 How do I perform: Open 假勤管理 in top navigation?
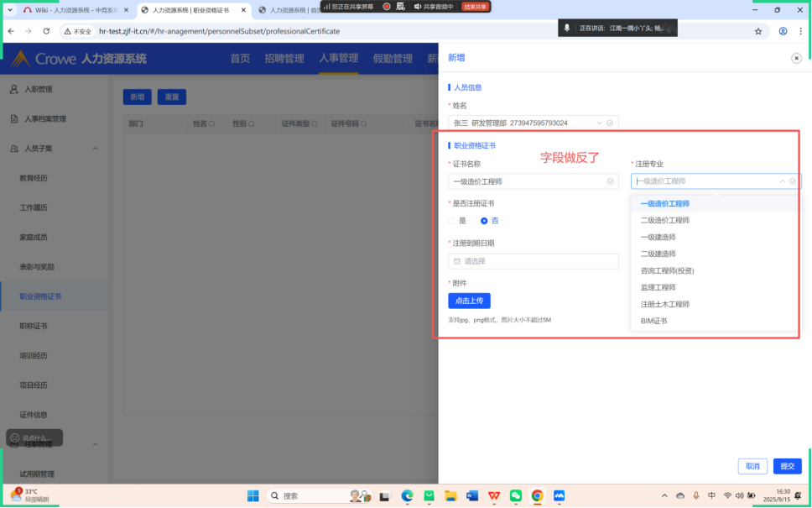393,59
